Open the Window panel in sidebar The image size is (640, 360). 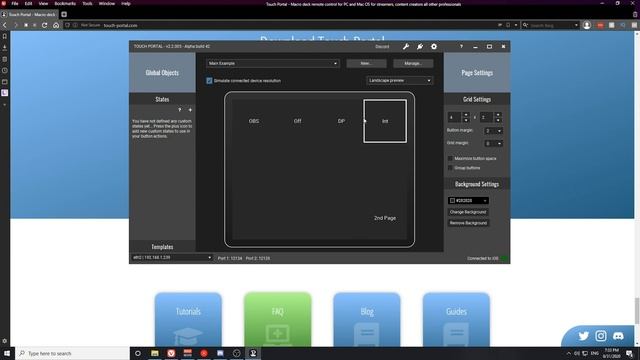coord(4,82)
